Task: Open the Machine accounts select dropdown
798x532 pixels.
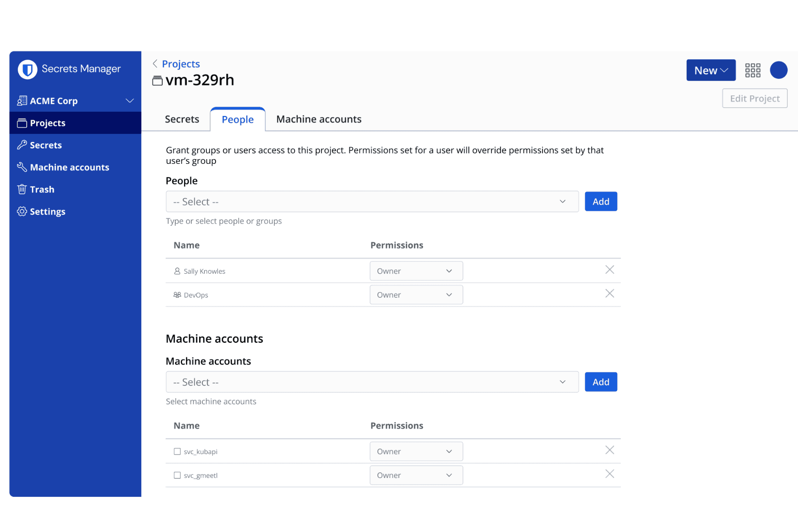Action: (372, 382)
